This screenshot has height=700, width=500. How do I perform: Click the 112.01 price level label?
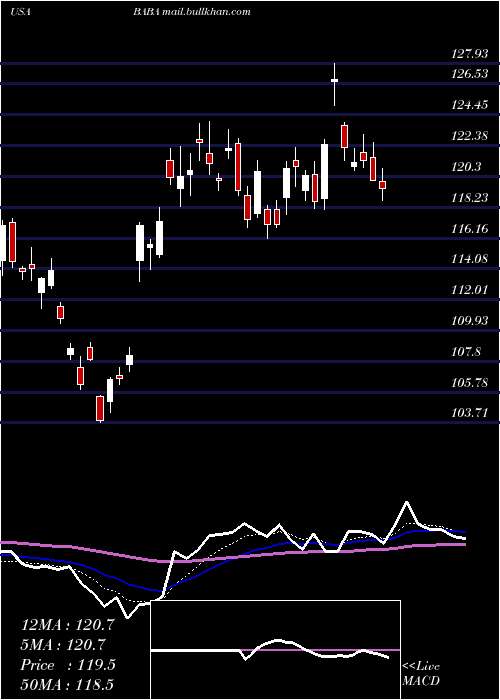[x=470, y=290]
